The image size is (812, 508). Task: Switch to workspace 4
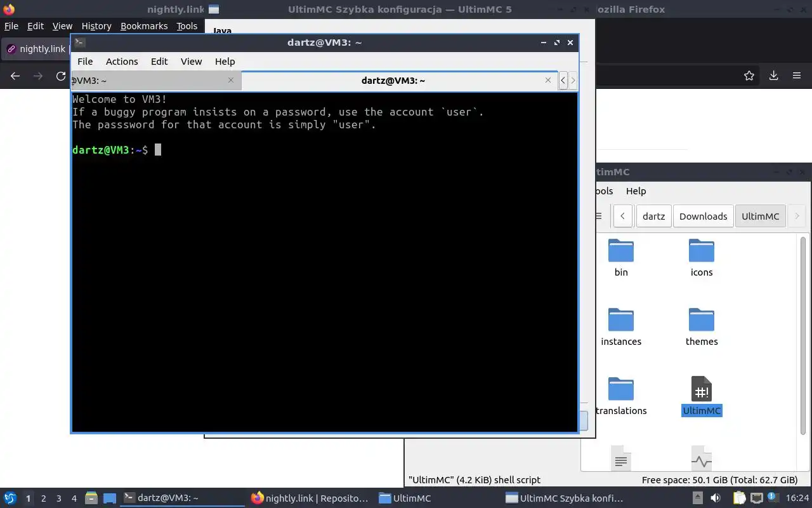[74, 498]
